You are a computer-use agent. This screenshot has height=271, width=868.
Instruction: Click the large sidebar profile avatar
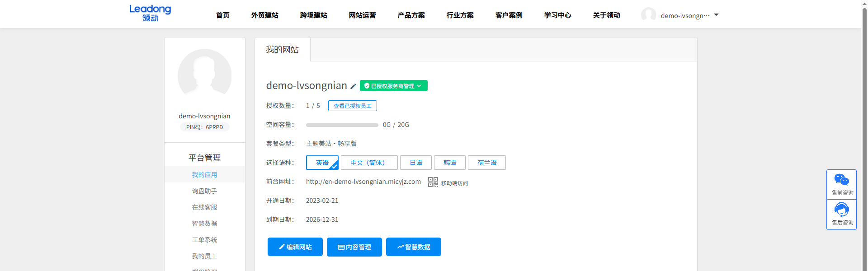click(x=204, y=75)
